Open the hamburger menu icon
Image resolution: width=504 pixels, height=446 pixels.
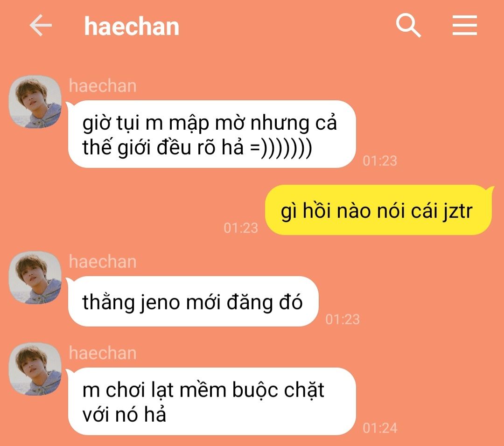click(x=464, y=25)
